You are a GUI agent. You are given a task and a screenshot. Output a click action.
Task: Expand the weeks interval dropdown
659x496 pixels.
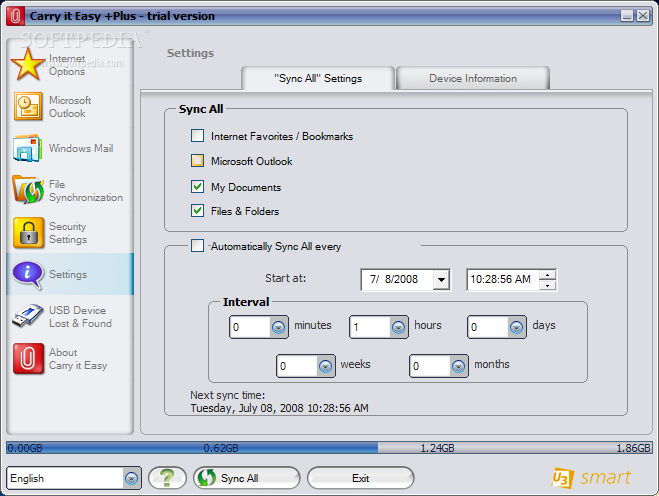click(x=325, y=366)
